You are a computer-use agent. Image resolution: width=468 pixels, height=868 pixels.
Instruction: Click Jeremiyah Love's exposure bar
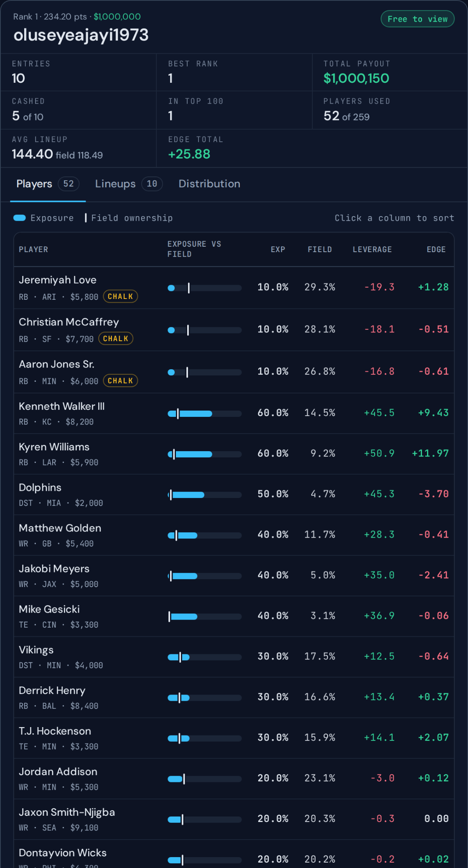click(205, 288)
